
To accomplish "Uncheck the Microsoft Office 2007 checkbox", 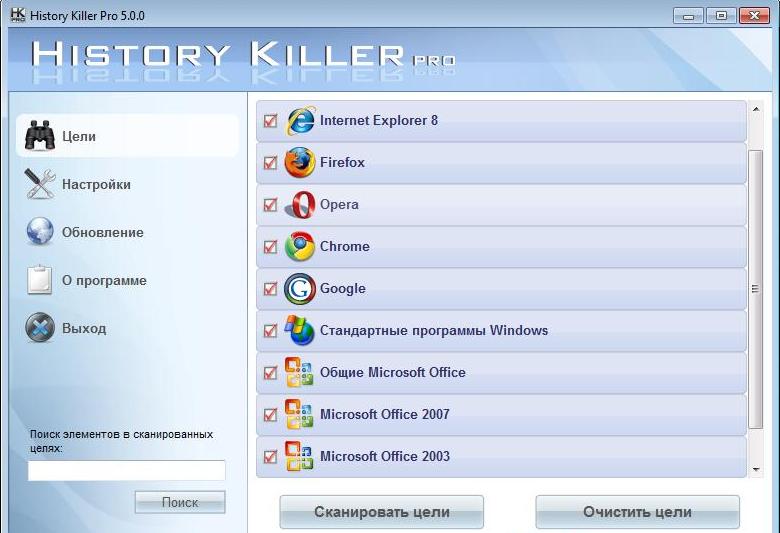I will coord(270,415).
